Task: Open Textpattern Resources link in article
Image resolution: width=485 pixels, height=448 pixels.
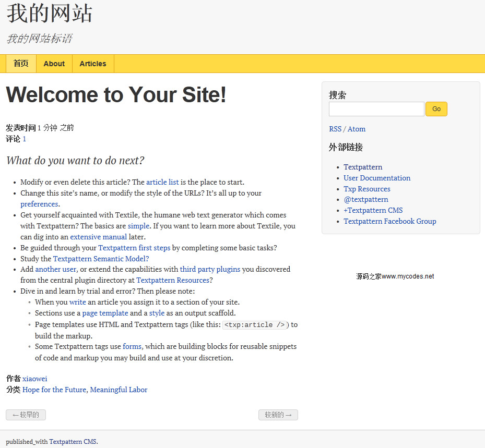Action: point(173,280)
